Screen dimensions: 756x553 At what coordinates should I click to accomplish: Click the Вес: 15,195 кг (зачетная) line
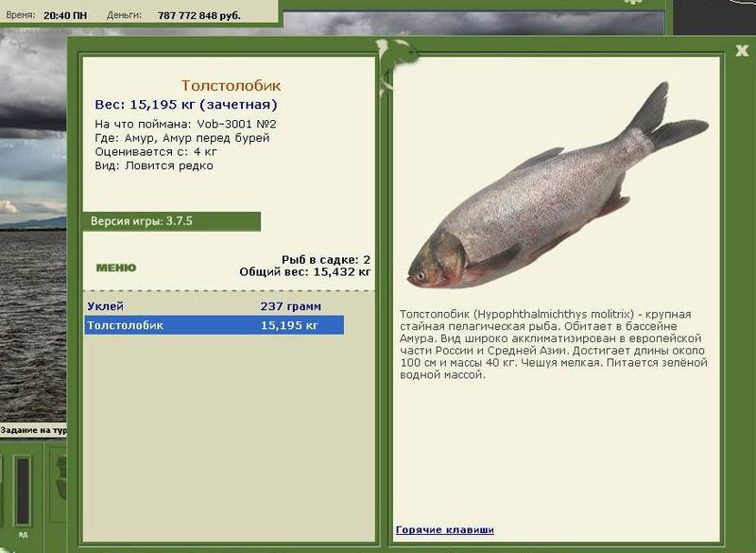186,105
